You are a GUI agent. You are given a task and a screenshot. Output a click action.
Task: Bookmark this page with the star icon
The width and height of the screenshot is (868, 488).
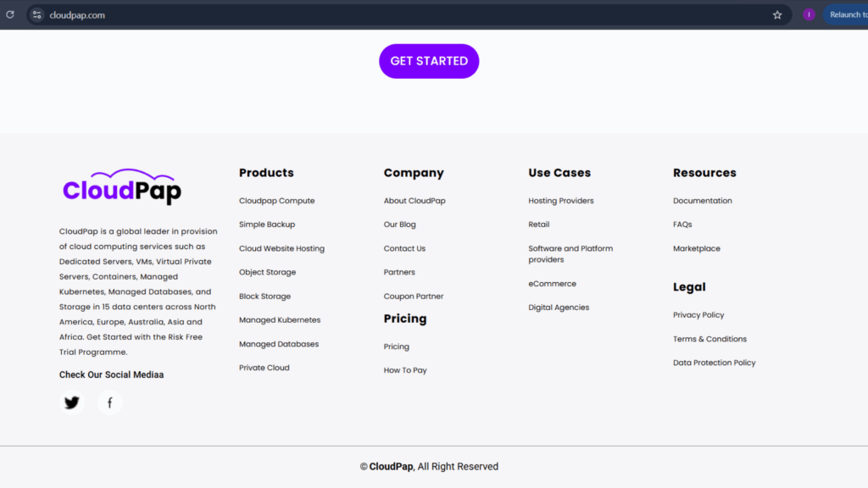(777, 14)
